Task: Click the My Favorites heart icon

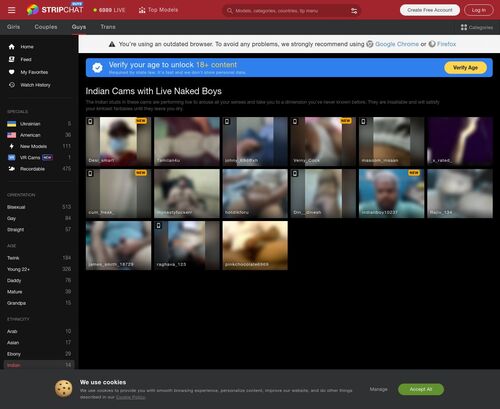Action: pos(12,72)
